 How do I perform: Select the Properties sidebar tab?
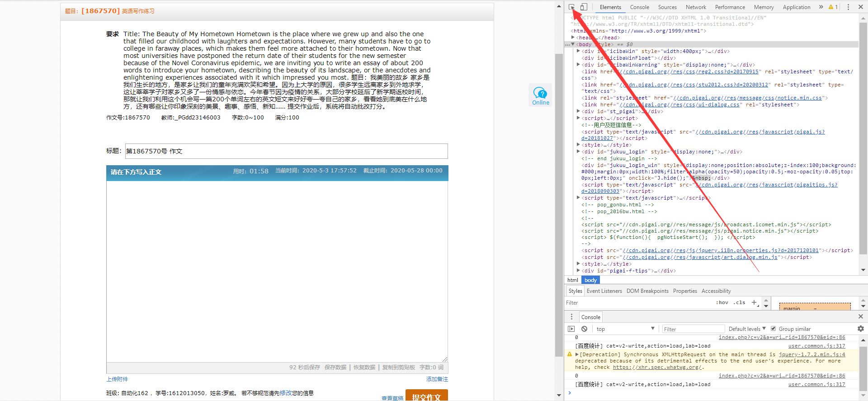[685, 291]
